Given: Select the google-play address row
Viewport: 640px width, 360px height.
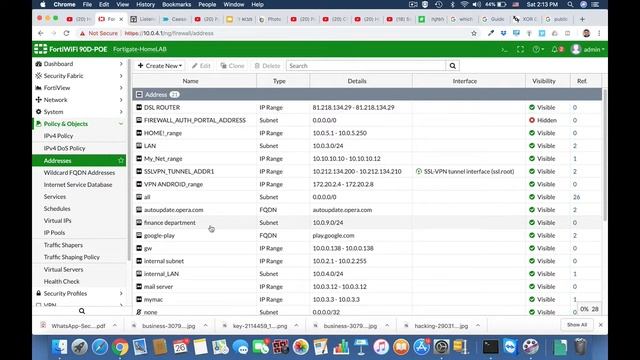Looking at the screenshot, I should 367,236.
